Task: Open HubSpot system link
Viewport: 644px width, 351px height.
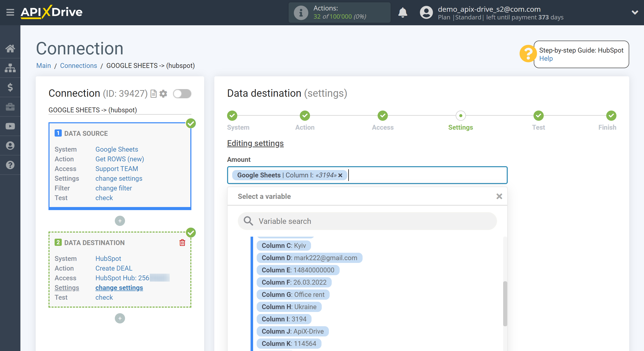Action: tap(108, 259)
